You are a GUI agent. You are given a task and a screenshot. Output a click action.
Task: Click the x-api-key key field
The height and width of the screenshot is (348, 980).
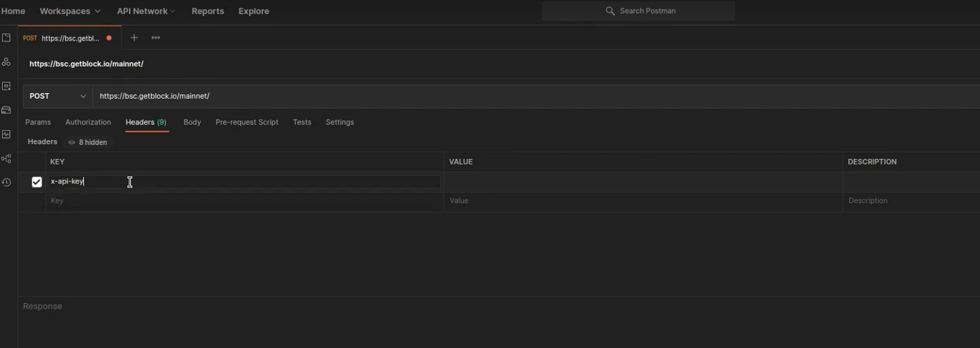(244, 182)
